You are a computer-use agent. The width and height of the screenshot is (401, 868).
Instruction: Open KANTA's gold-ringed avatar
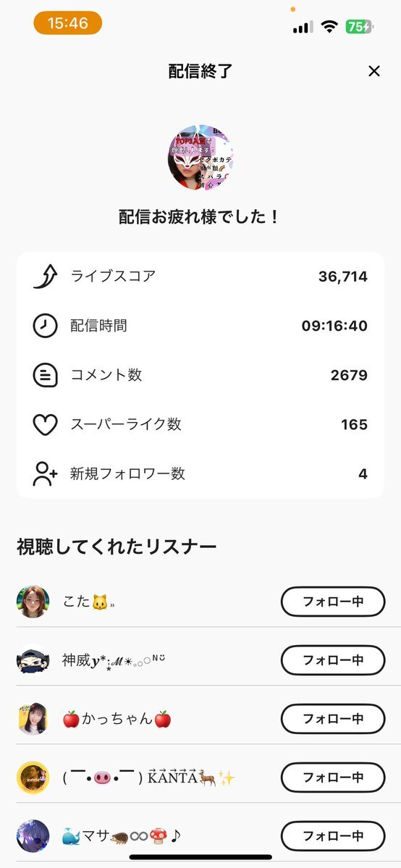[33, 778]
